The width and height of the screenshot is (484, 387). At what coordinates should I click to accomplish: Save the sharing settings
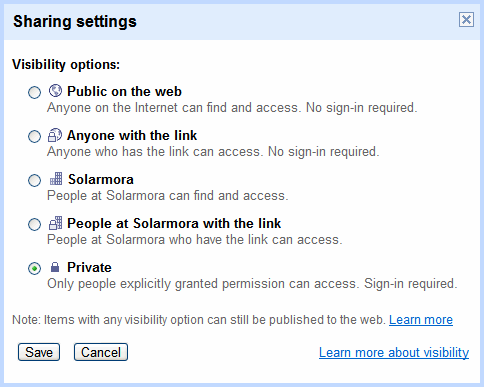[39, 352]
